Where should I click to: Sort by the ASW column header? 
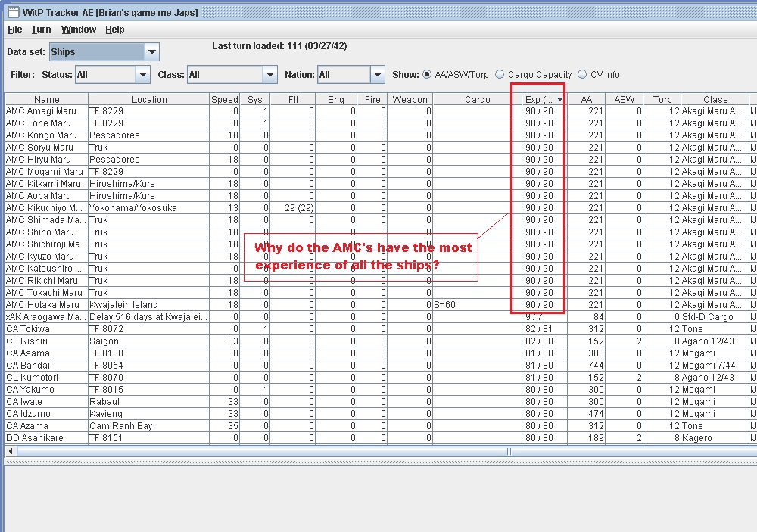[625, 99]
